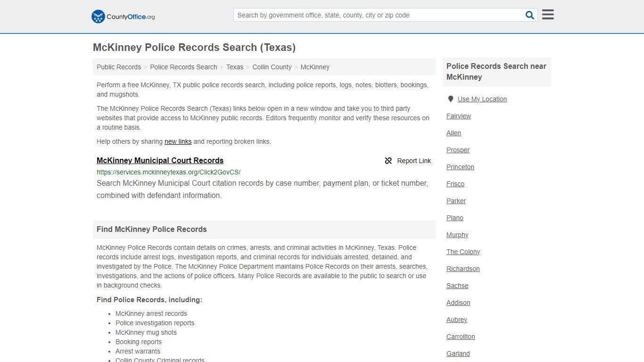Open the Texas breadcrumb link
This screenshot has height=362, width=644.
pos(235,67)
